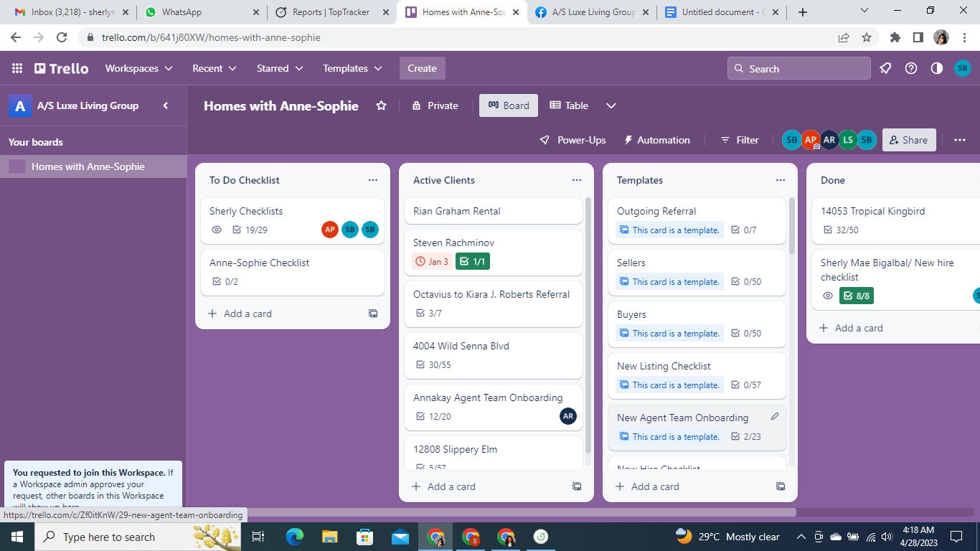Image resolution: width=980 pixels, height=551 pixels.
Task: Switch to the Untitled document browser tab
Action: pyautogui.click(x=722, y=12)
